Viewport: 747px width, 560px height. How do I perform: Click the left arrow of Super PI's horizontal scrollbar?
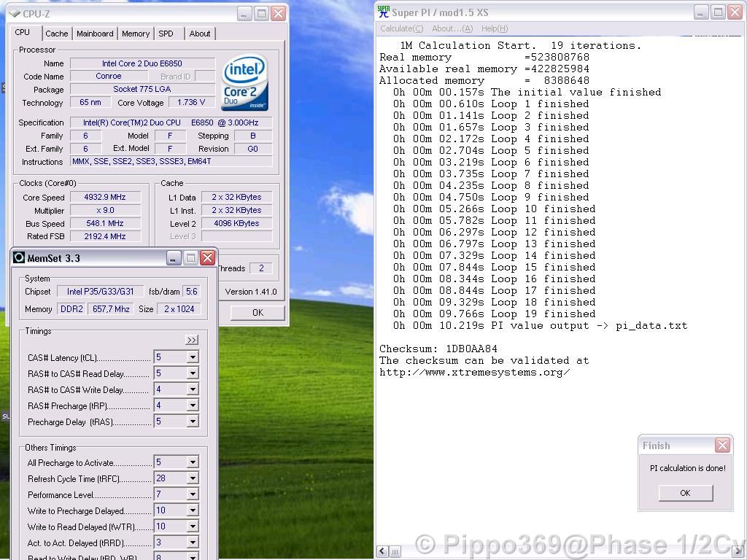(382, 551)
